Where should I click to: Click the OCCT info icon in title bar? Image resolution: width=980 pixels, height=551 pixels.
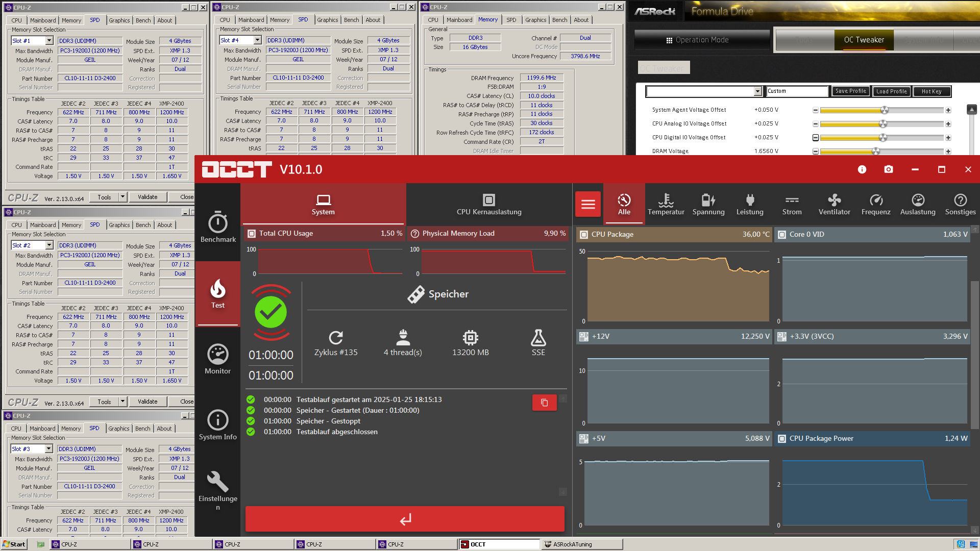[862, 169]
